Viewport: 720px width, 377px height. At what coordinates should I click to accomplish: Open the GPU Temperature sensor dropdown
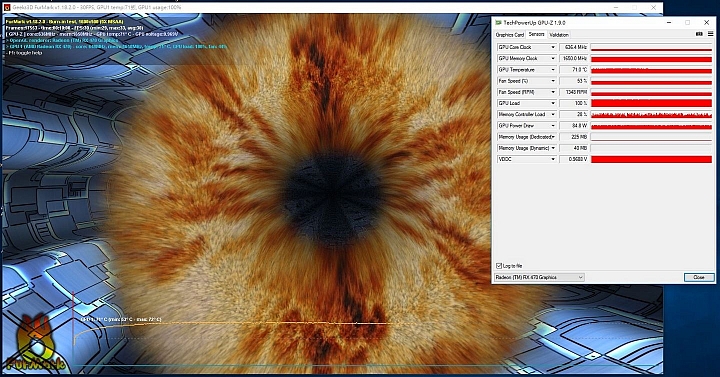[x=553, y=70]
